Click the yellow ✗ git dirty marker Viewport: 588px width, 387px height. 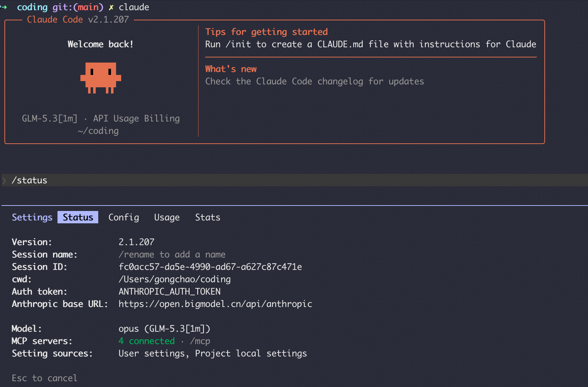pyautogui.click(x=111, y=7)
